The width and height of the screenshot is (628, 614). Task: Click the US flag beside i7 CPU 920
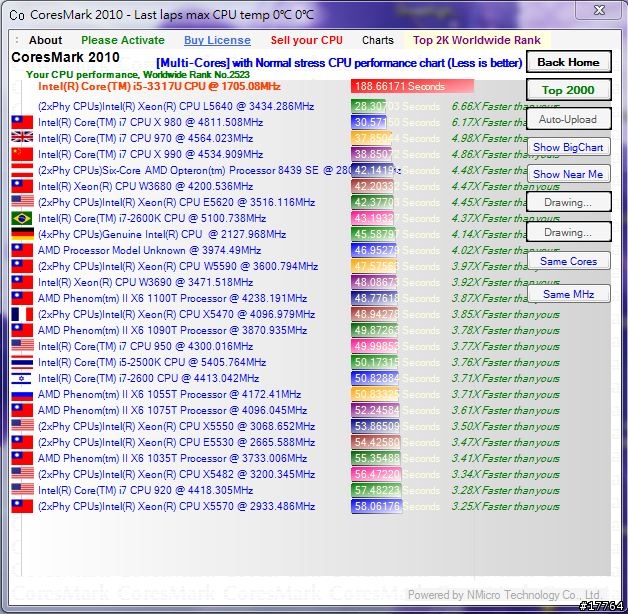tap(22, 491)
